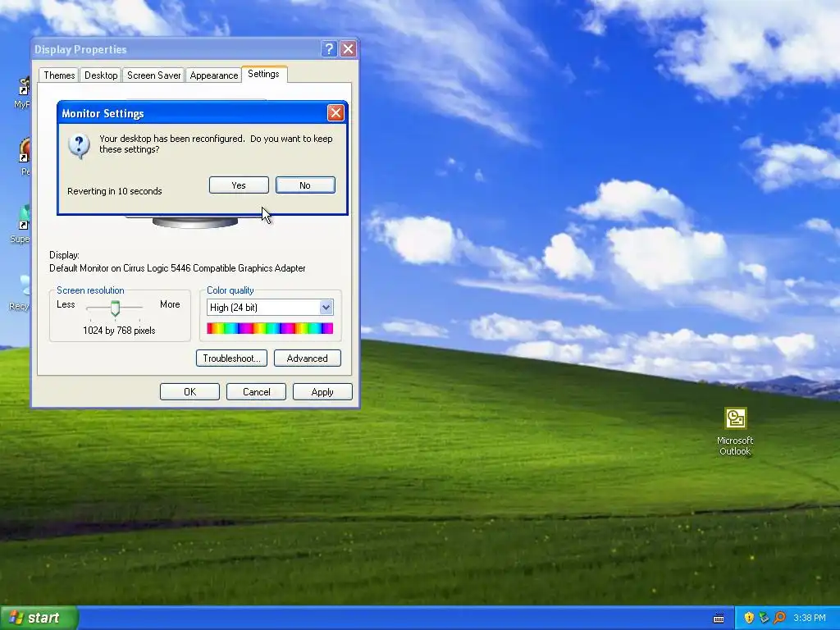Click OK in Display Properties

tap(189, 392)
